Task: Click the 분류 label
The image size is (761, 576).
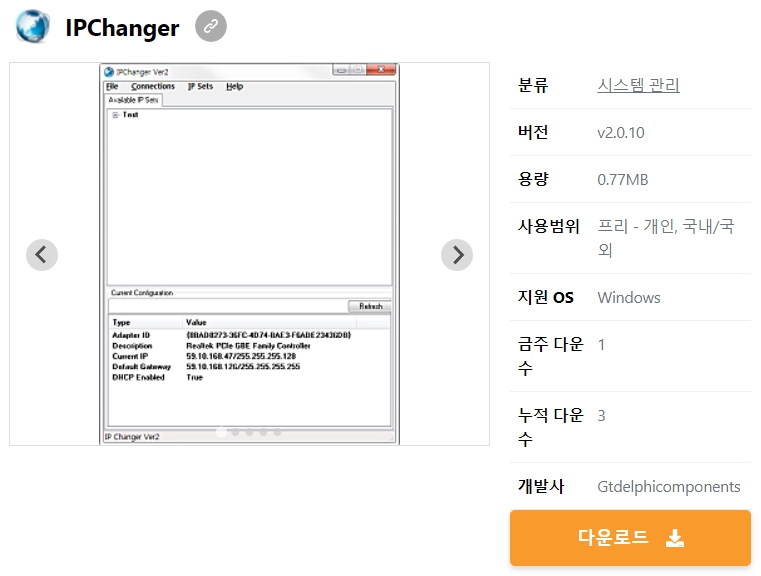Action: point(533,85)
